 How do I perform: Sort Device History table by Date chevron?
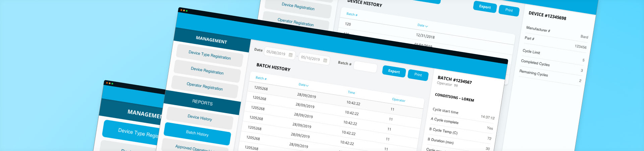click(426, 26)
